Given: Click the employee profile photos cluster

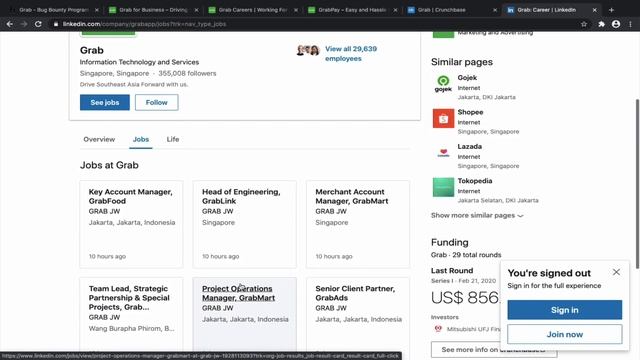Looking at the screenshot, I should (x=308, y=50).
